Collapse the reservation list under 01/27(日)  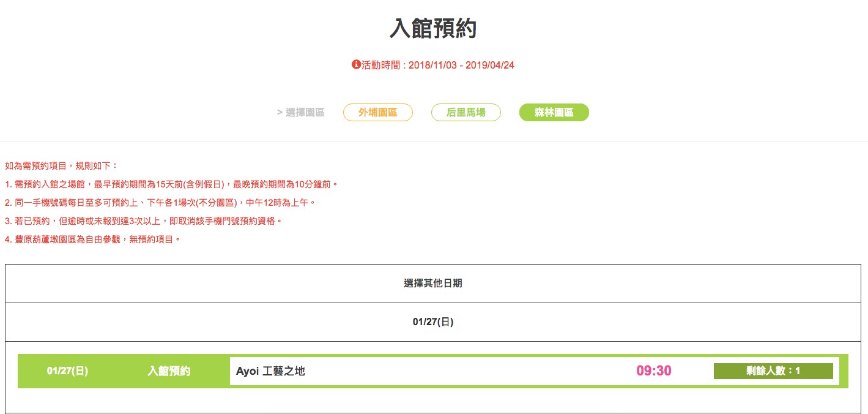pyautogui.click(x=434, y=321)
